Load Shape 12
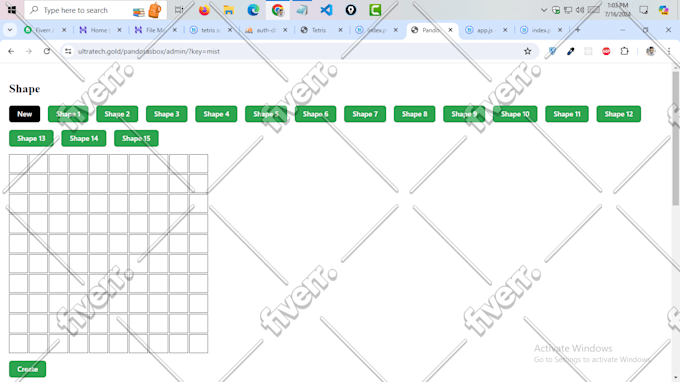This screenshot has width=680, height=382. coord(618,114)
